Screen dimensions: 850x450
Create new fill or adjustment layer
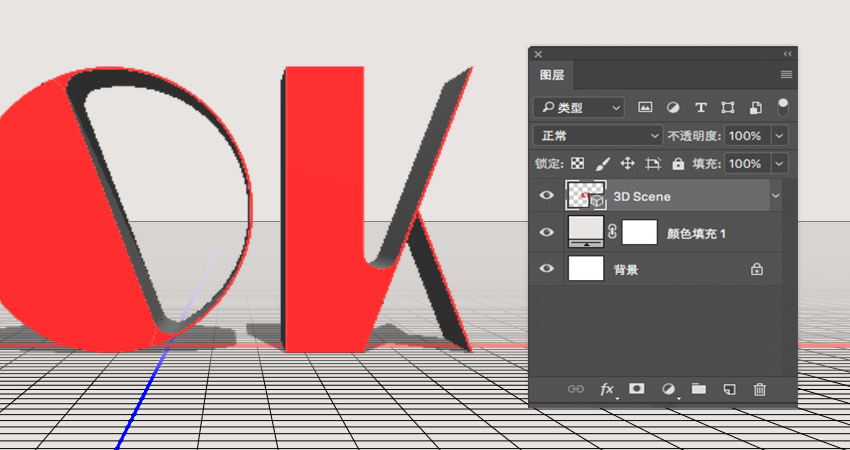click(669, 389)
